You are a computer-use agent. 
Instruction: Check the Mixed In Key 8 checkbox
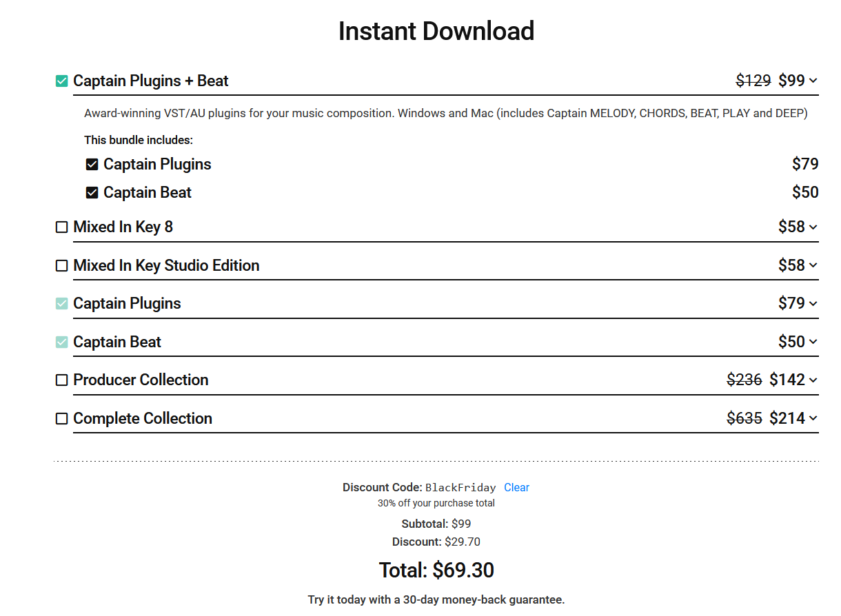point(62,227)
